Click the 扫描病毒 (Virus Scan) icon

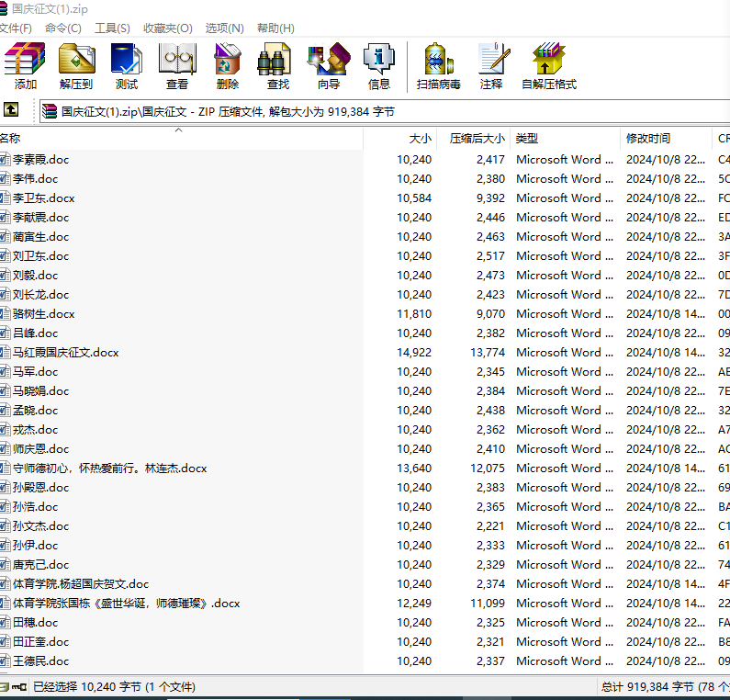(x=439, y=65)
